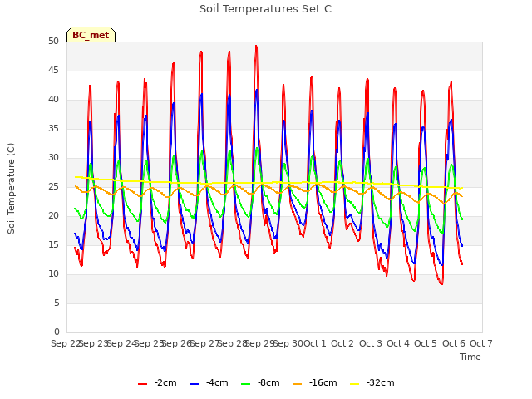Viewport: 532px width, 399px height.
Task: Click the lowest red trough near Oct 6
Action: [441, 284]
